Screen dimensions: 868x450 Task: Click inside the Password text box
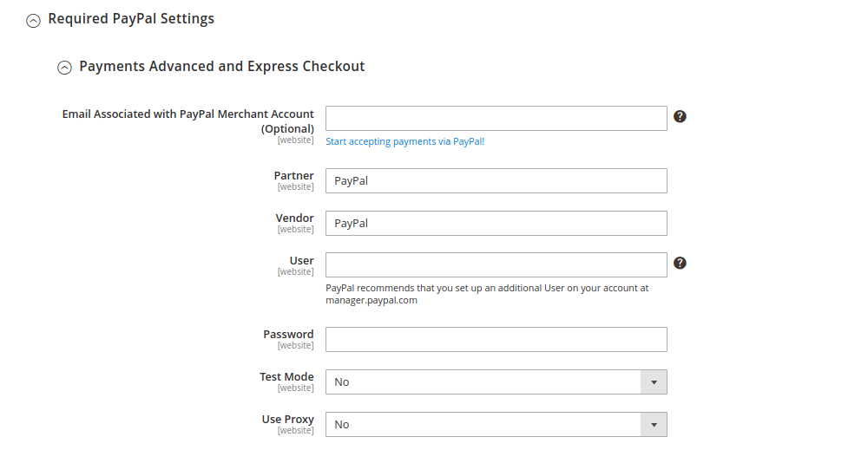(496, 340)
